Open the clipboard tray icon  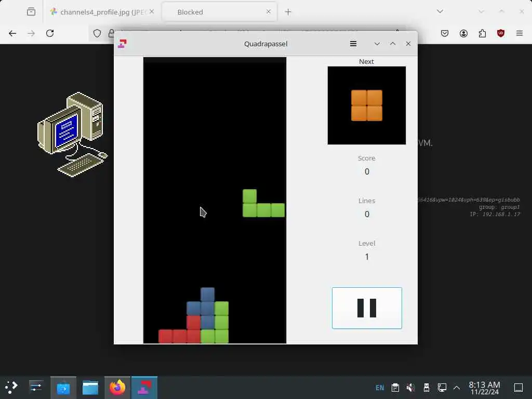395,388
